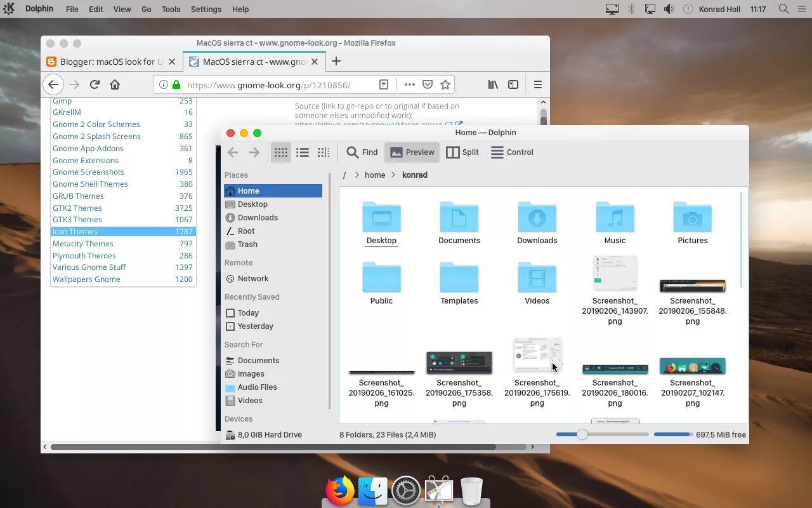
Task: Adjust the Dolphin icon zoom slider
Action: 582,434
